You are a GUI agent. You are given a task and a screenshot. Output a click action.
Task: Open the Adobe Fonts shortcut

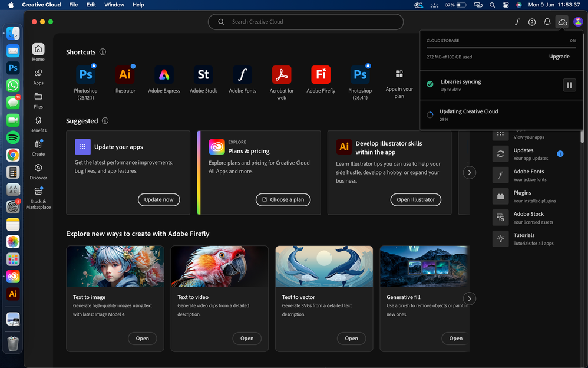(243, 79)
